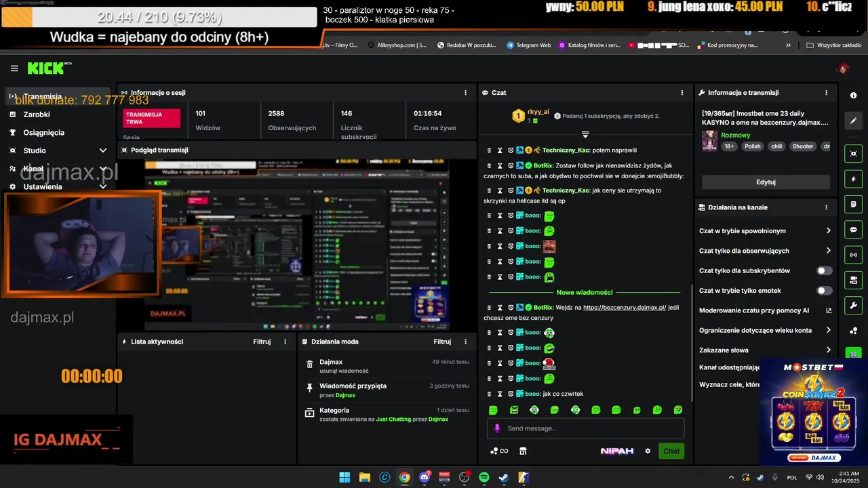Click the Shooter tag chip

tap(802, 146)
